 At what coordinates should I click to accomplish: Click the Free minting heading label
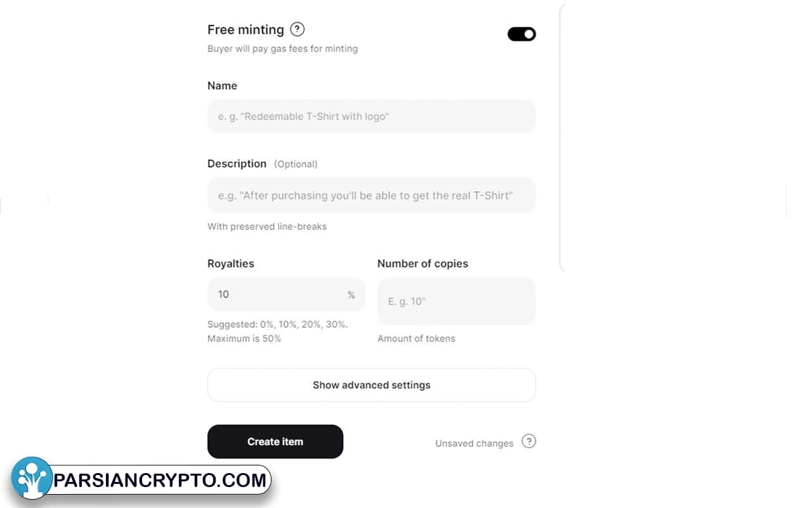coord(246,29)
